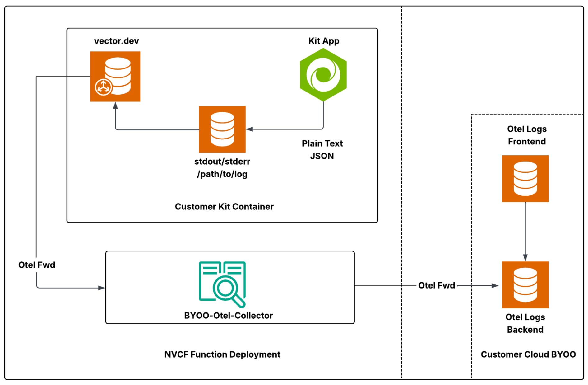Select the BYOO-Otel-Collector text label
Screen dimensions: 588x385
(x=228, y=315)
